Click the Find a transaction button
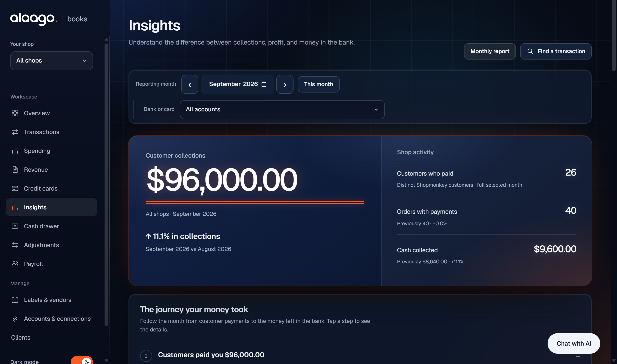This screenshot has width=617, height=364. (x=556, y=51)
